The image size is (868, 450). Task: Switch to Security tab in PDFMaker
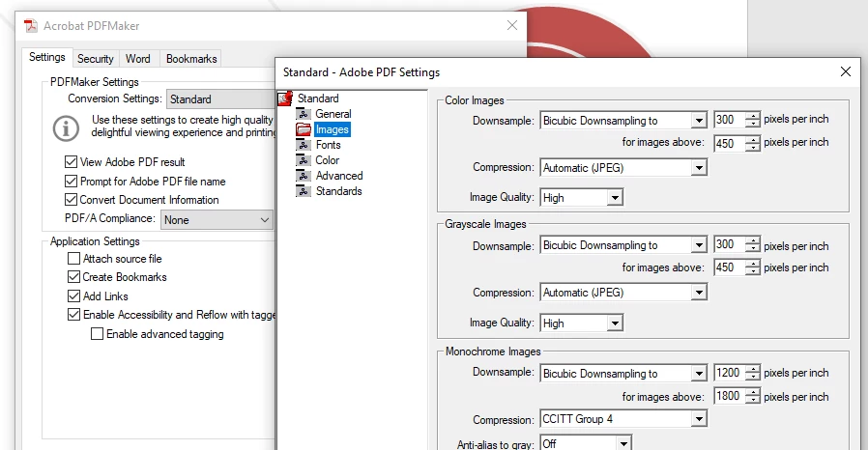(96, 59)
